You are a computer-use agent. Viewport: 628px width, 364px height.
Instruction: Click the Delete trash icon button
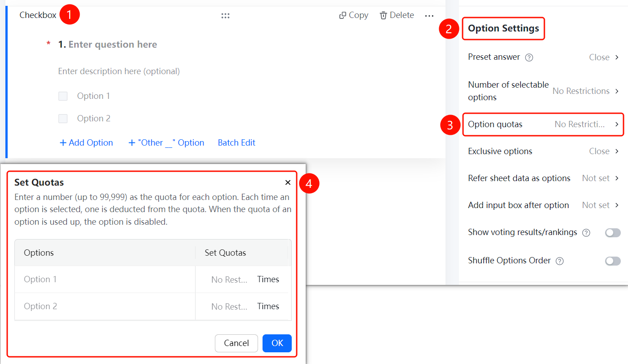click(396, 15)
